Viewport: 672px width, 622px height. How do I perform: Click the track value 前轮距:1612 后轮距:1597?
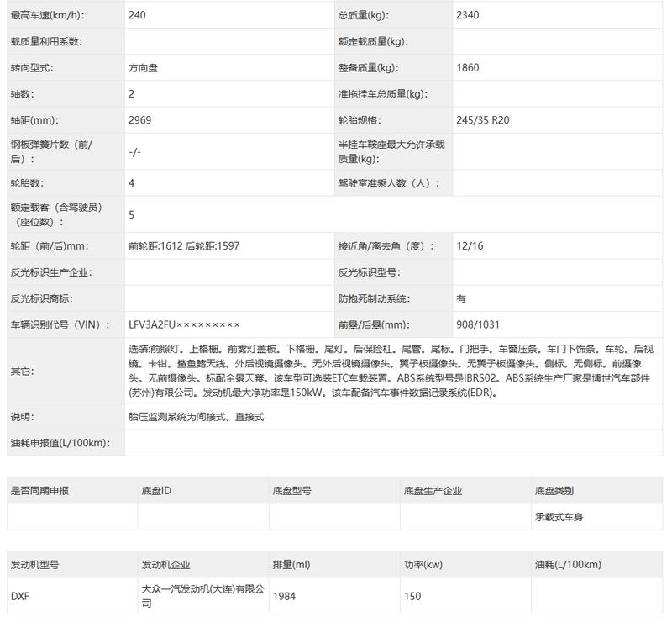pyautogui.click(x=184, y=246)
